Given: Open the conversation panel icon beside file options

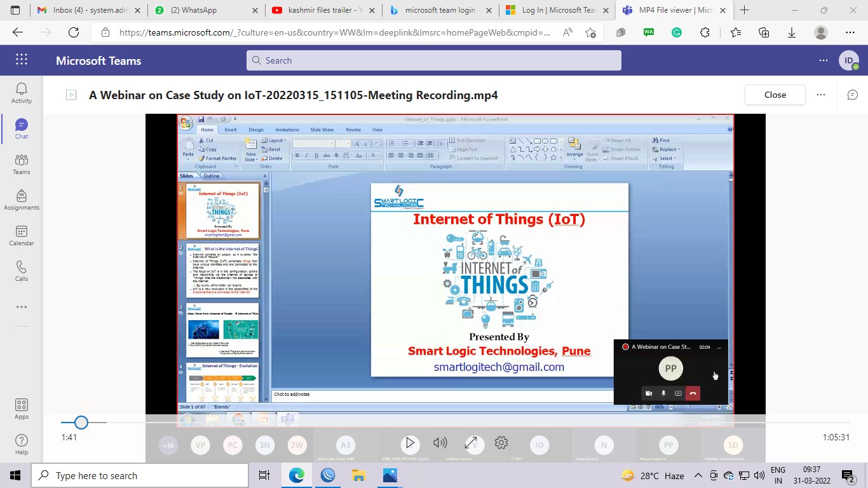Looking at the screenshot, I should pyautogui.click(x=853, y=95).
